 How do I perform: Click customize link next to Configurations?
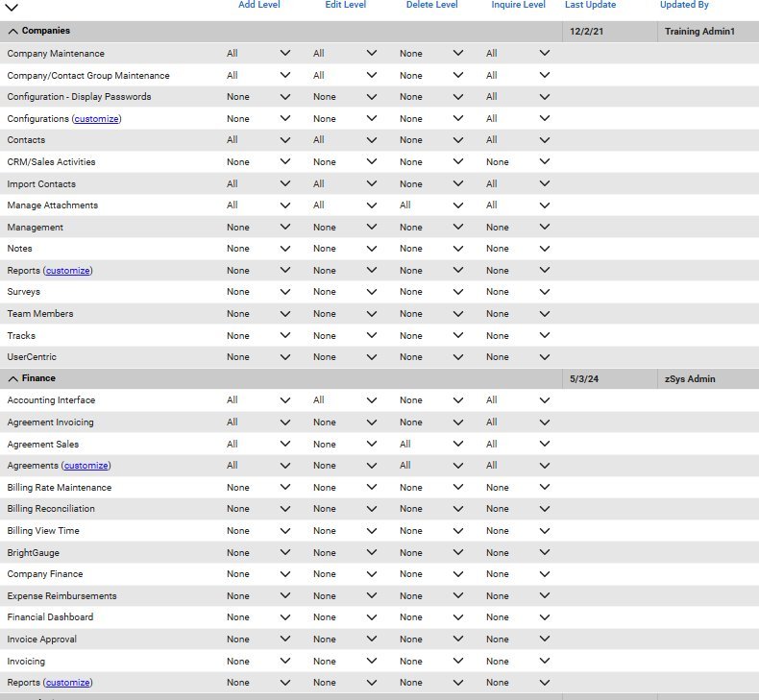point(96,118)
